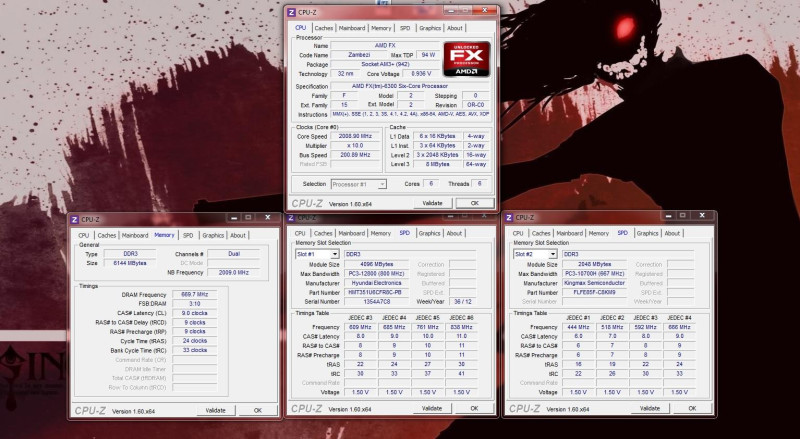Click the NB Frequency value 2009.0 MHz
Image resolution: width=800 pixels, height=439 pixels.
234,273
